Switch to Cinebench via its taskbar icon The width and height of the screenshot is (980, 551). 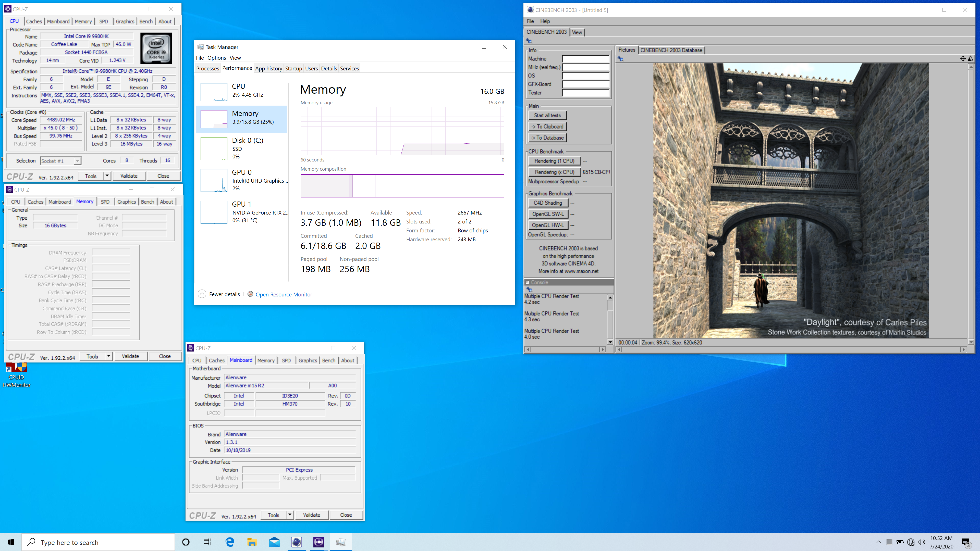pos(296,542)
